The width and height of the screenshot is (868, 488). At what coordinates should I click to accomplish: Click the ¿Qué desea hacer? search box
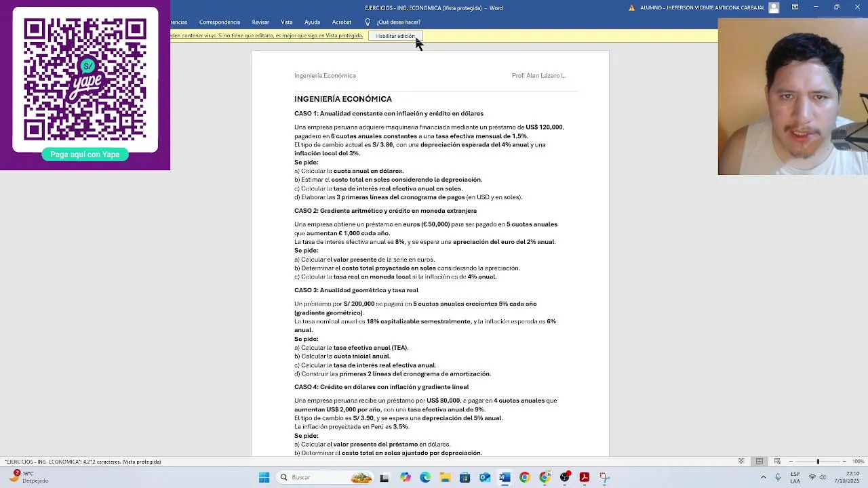pos(398,22)
